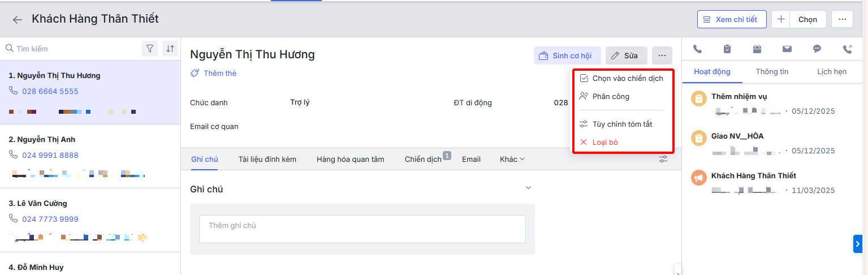The width and height of the screenshot is (868, 275).
Task: Click the calendar appointment icon
Action: [x=757, y=49]
